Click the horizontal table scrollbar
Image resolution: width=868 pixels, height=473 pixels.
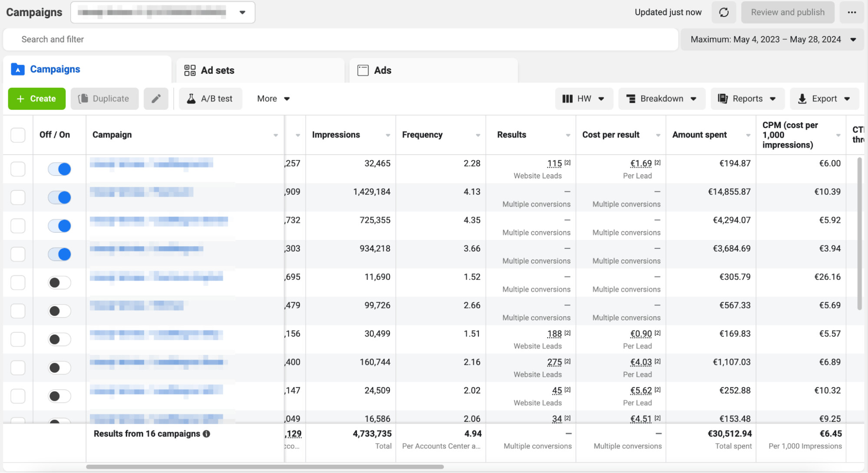(x=265, y=467)
